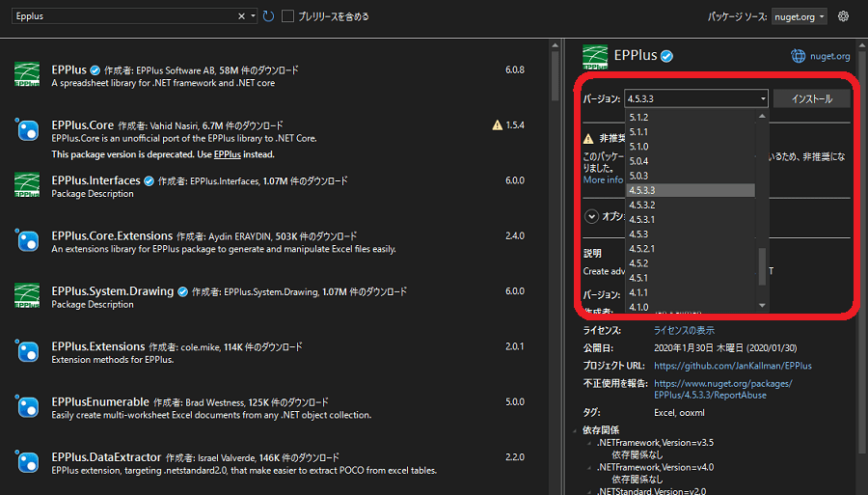Image resolution: width=868 pixels, height=495 pixels.
Task: Choose version 4.5.3.1 from list
Action: [691, 219]
